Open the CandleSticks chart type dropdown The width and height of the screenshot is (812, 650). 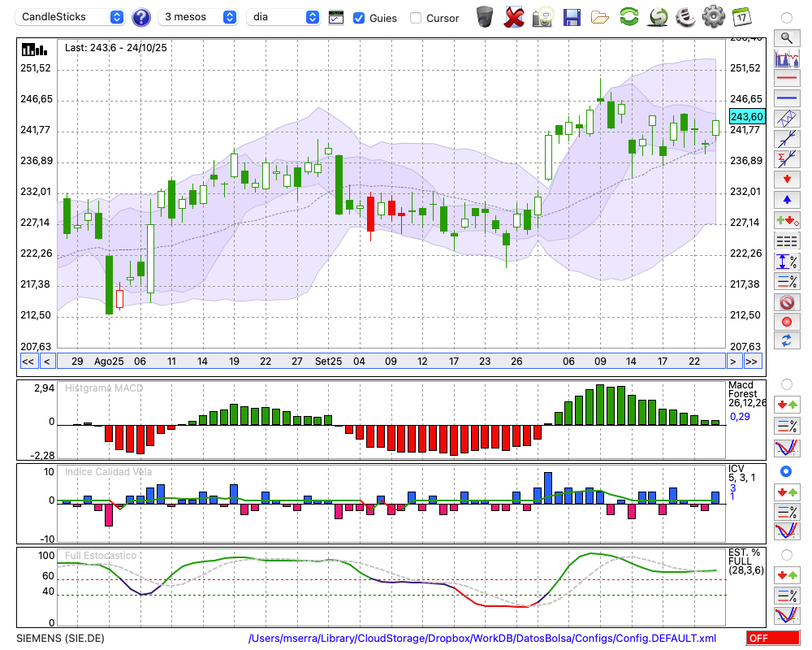[71, 17]
